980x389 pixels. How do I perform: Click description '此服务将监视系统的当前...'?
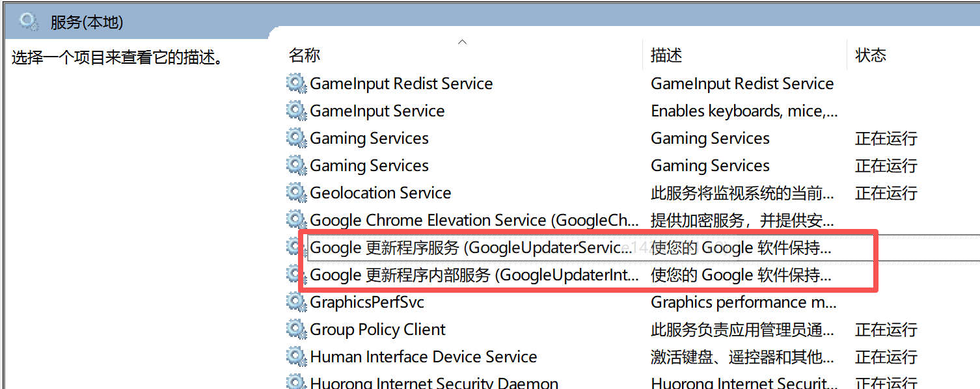pos(742,193)
